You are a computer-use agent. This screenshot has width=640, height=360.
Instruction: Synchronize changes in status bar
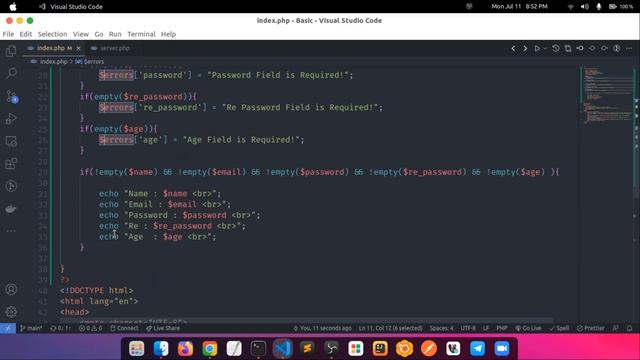(60, 328)
